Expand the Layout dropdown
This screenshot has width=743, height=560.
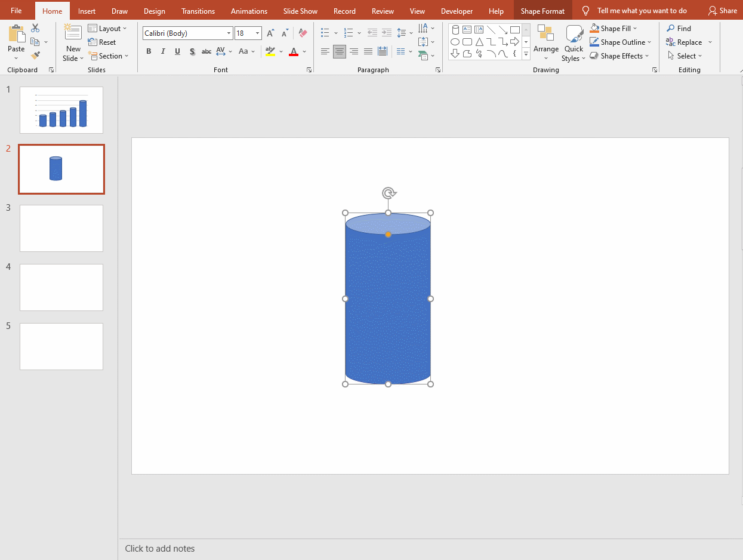108,28
